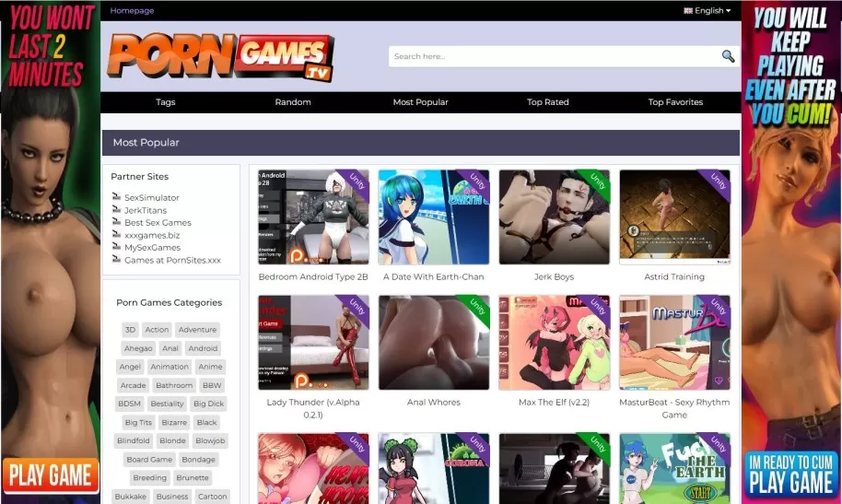This screenshot has height=504, width=842.
Task: Click the icon beside Best Sex Games
Action: (116, 221)
